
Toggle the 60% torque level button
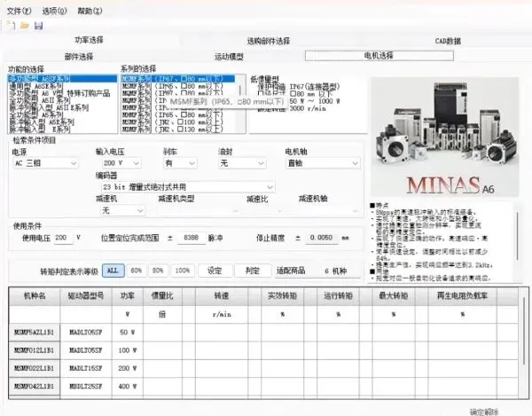(136, 271)
